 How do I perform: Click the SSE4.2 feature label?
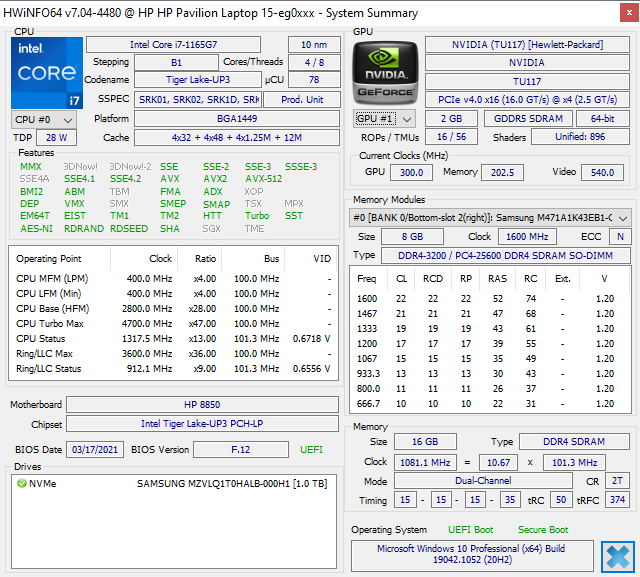coord(125,179)
